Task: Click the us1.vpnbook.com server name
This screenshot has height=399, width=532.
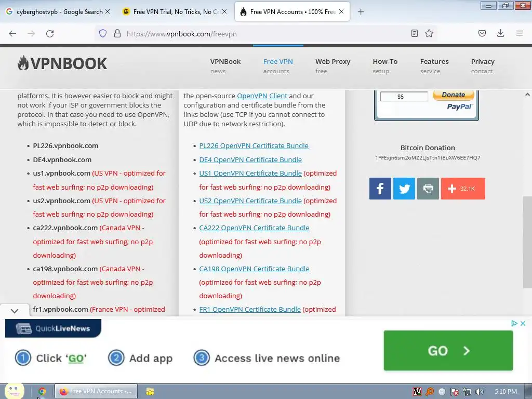Action: pos(61,173)
